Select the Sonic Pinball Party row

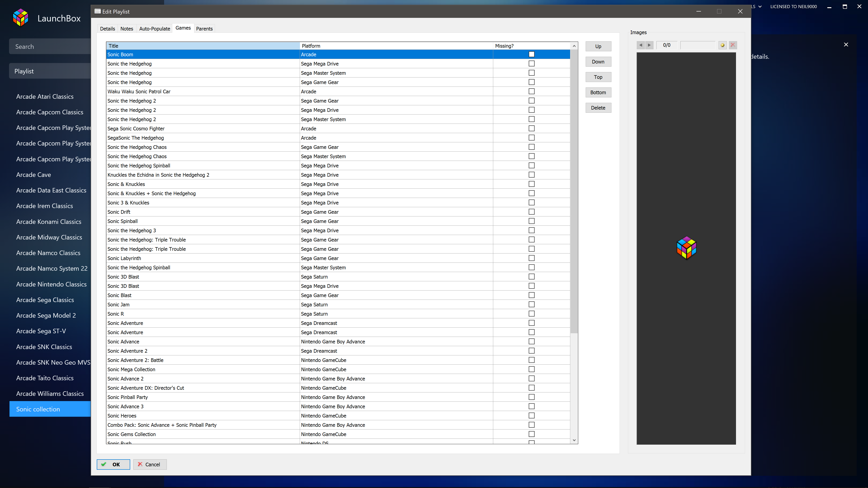(x=338, y=397)
